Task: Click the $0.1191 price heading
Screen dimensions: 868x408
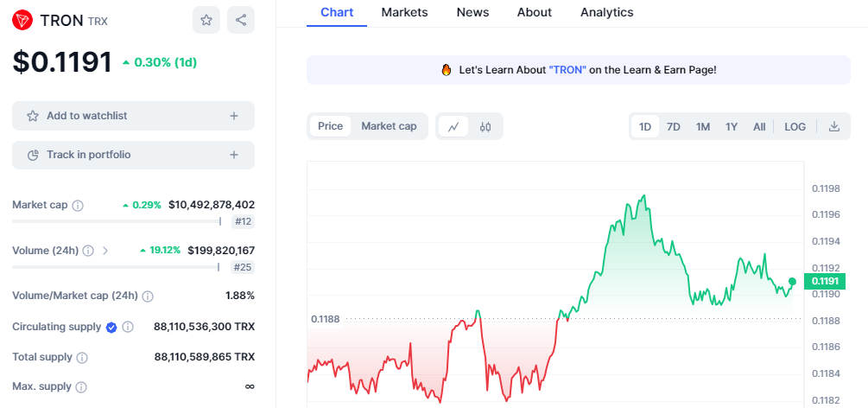Action: click(62, 61)
